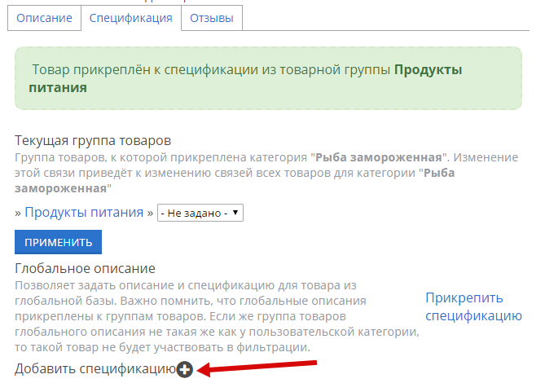Click the Текущая группа товаров heading
This screenshot has height=392, width=545.
[93, 141]
